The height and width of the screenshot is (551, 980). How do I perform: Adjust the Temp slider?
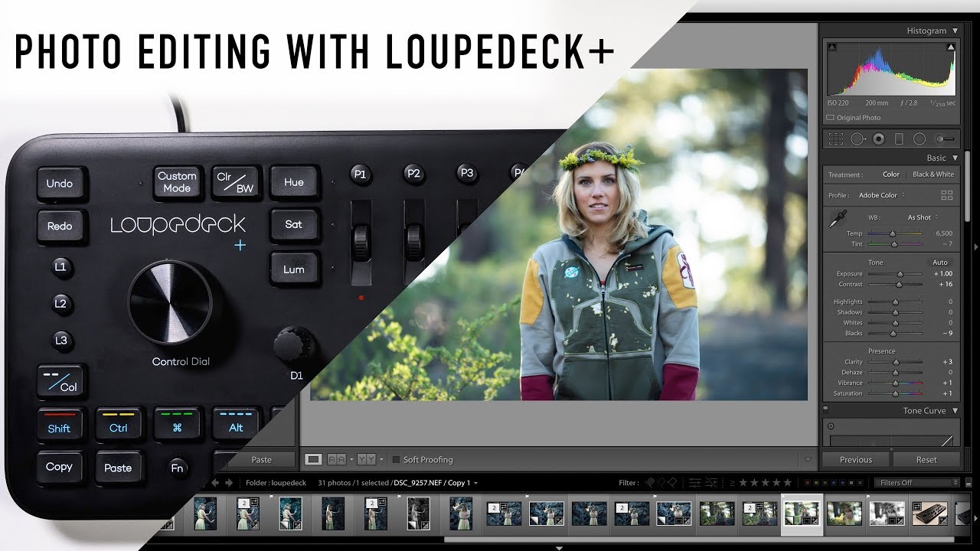pos(894,233)
